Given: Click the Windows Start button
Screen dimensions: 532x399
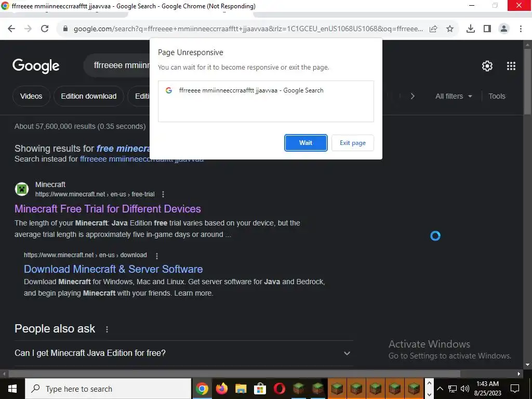Looking at the screenshot, I should pyautogui.click(x=12, y=389).
